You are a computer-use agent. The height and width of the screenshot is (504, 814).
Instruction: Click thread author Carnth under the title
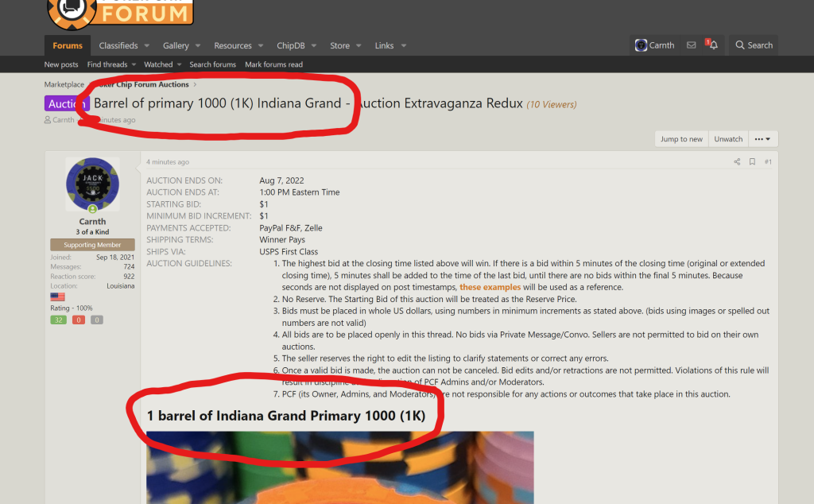64,120
